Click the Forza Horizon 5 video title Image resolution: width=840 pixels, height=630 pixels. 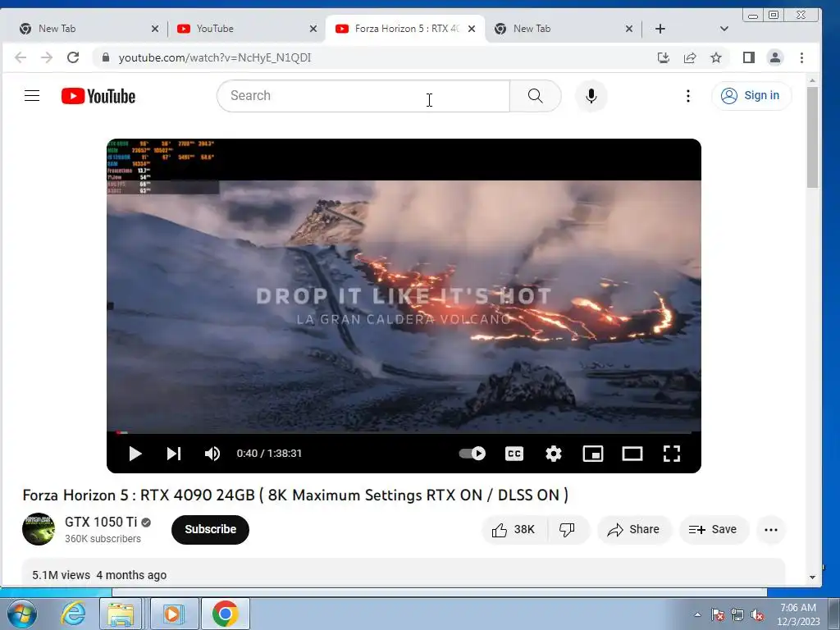click(295, 495)
